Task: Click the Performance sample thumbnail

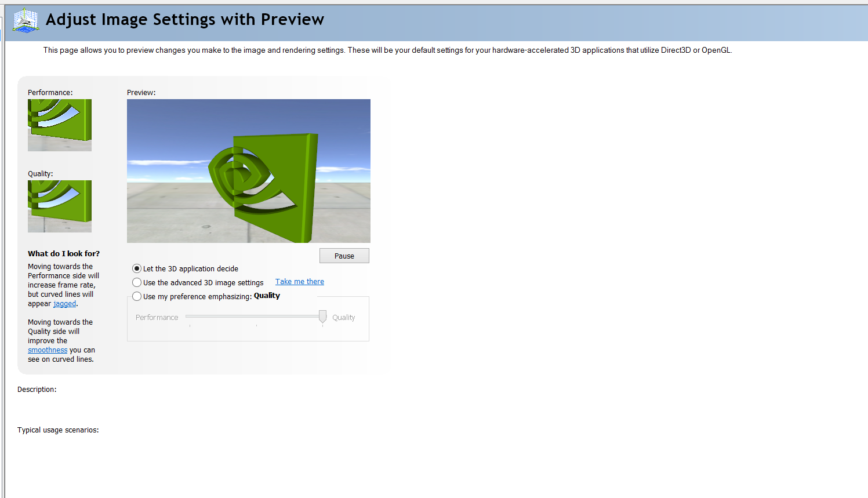Action: pyautogui.click(x=60, y=125)
